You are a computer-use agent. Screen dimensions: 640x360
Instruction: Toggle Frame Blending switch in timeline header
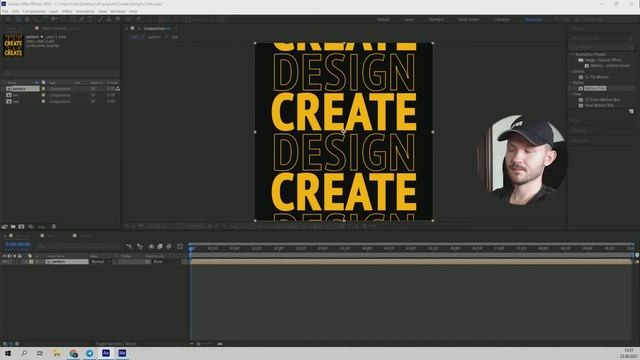(160, 246)
